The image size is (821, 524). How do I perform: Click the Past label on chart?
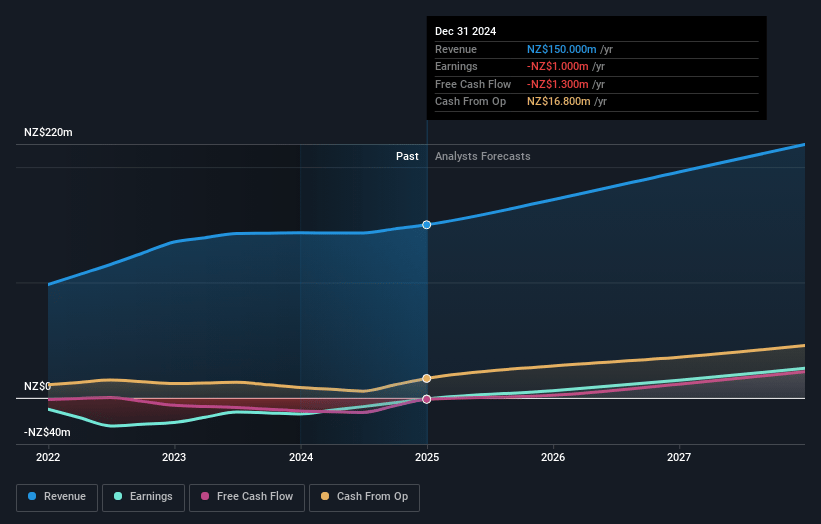[407, 157]
